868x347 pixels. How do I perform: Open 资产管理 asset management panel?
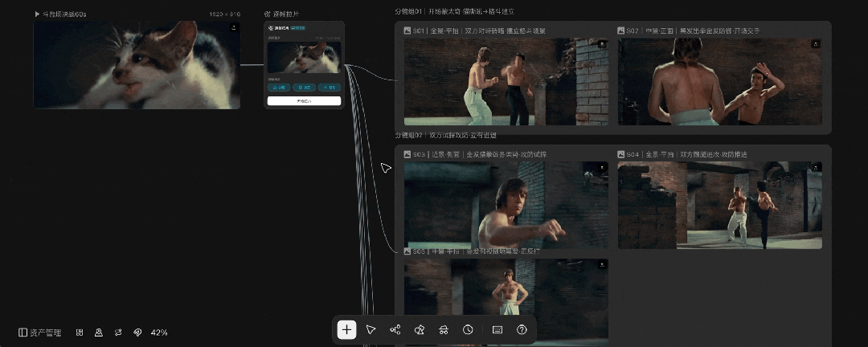click(x=40, y=333)
